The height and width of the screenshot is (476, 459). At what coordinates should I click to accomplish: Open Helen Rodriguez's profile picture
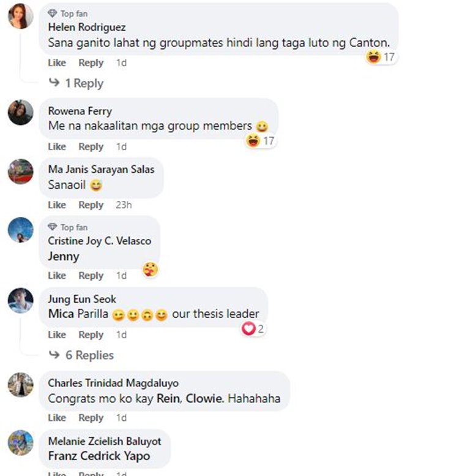(20, 16)
